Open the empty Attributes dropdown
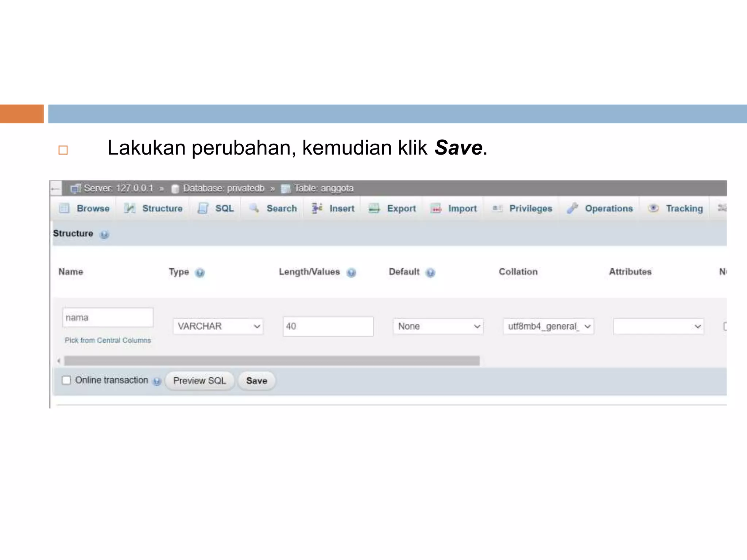 coord(658,326)
